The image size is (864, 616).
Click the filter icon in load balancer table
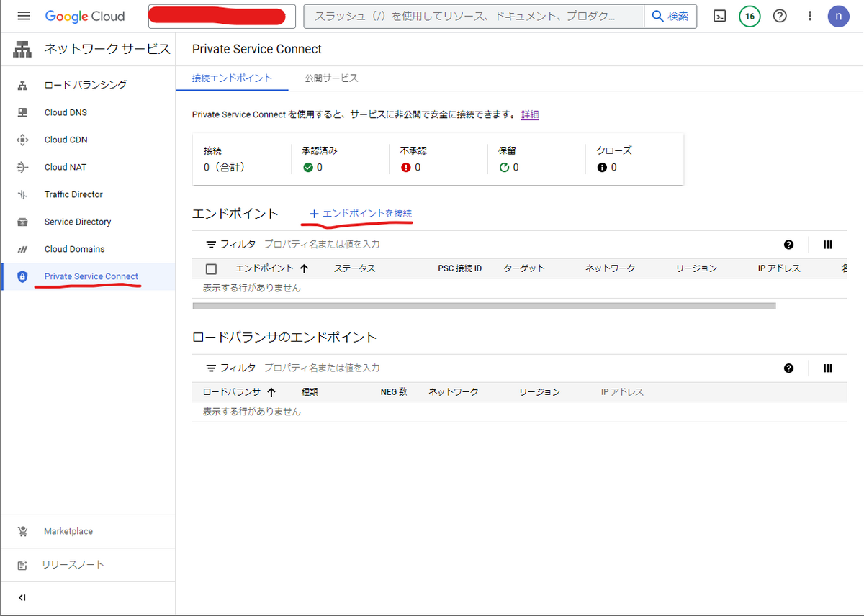pyautogui.click(x=211, y=368)
